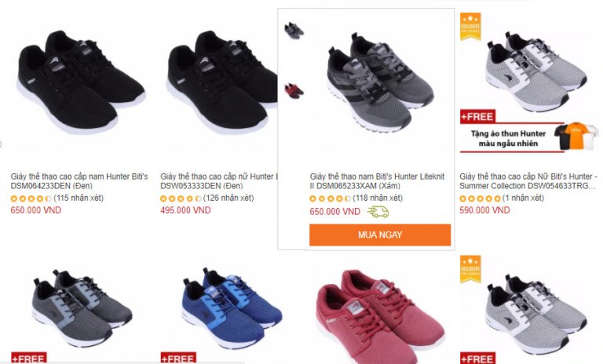Open the blue sneaker product image
Viewport: 603px width, 364px height.
pos(232,308)
